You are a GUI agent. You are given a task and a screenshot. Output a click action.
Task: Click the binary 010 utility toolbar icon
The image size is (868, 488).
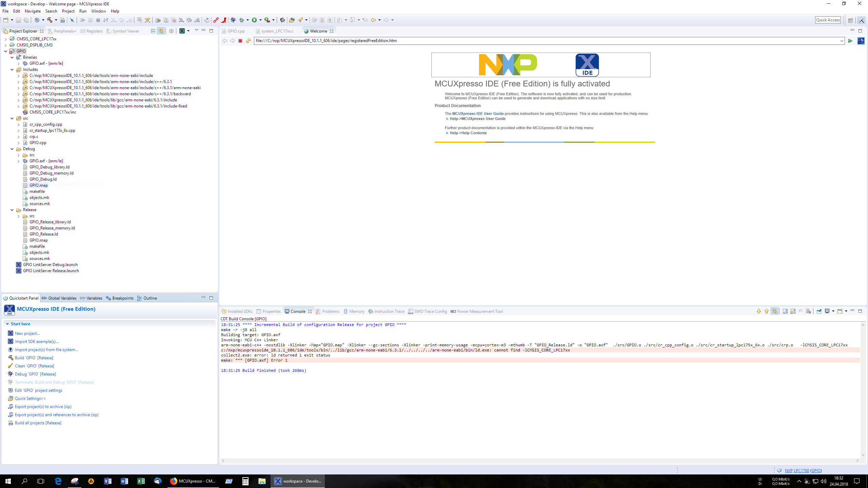click(x=62, y=20)
